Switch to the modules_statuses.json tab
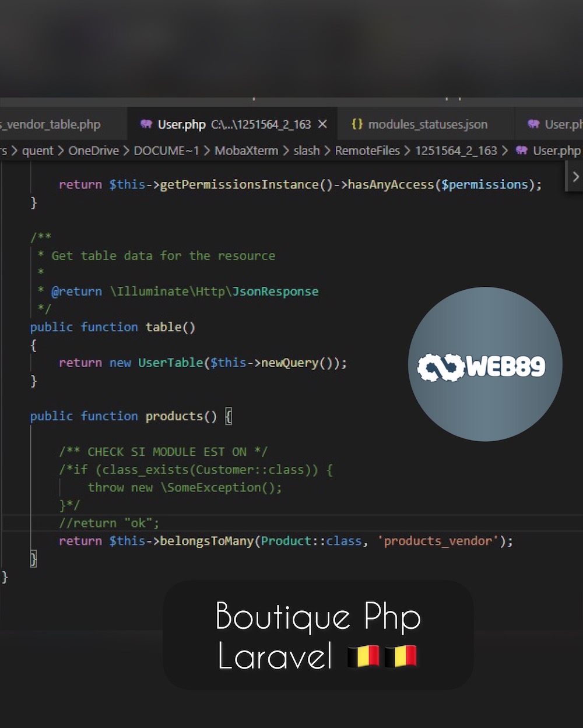The height and width of the screenshot is (728, 583). coord(427,124)
